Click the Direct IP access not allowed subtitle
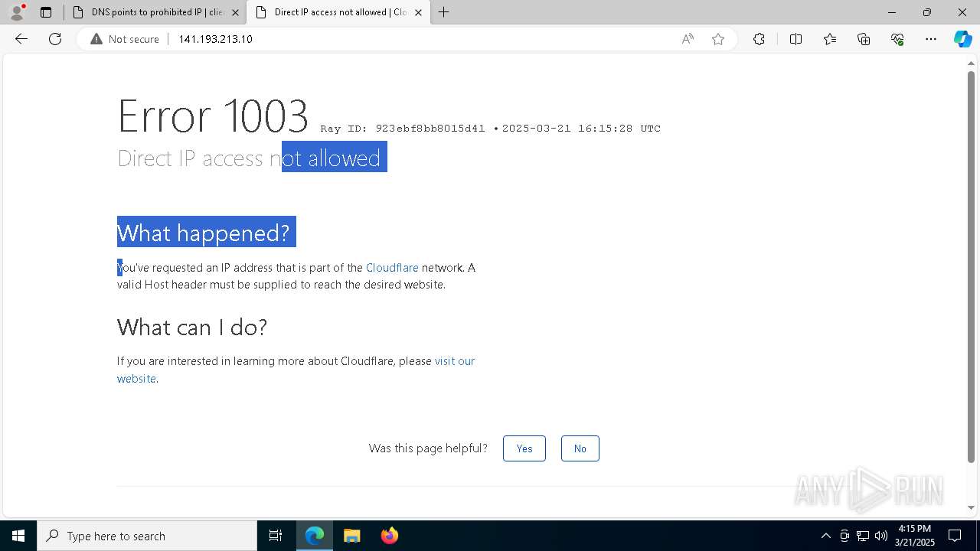This screenshot has width=980, height=551. coord(249,158)
